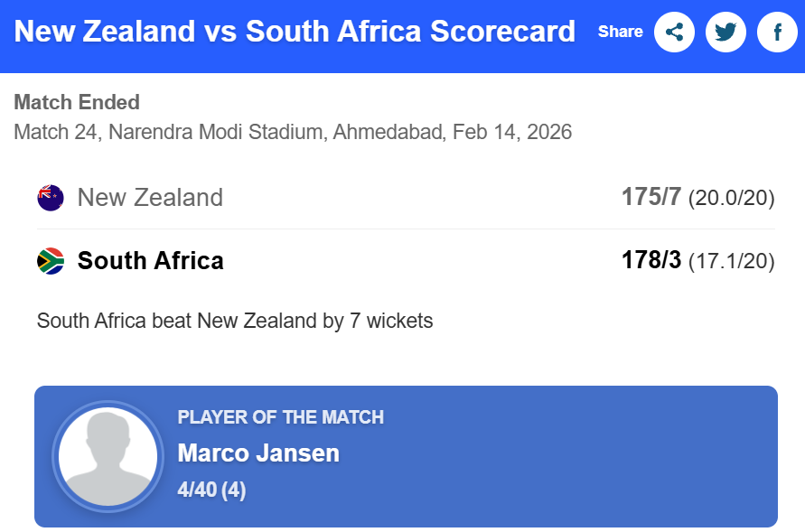
Task: Click the South Africa beat New Zealand result text
Action: (235, 321)
